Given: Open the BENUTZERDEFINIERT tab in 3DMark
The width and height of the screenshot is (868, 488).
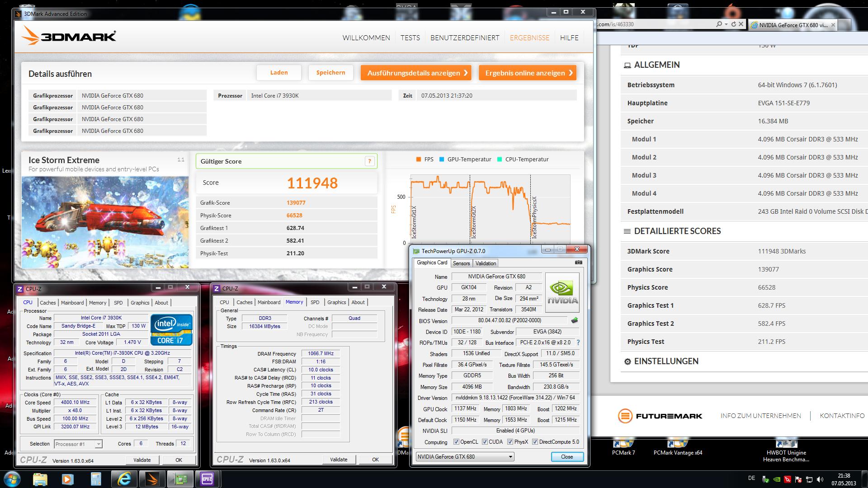Looking at the screenshot, I should (x=465, y=38).
